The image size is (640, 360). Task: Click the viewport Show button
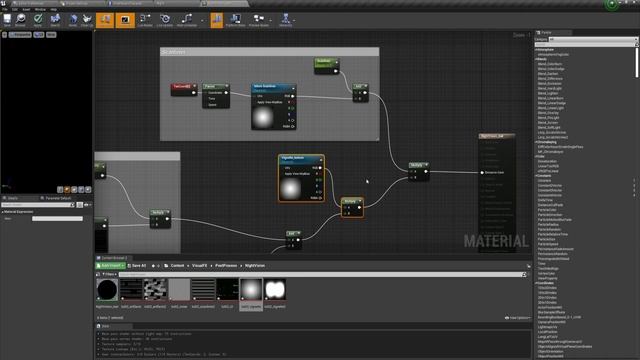(x=51, y=35)
